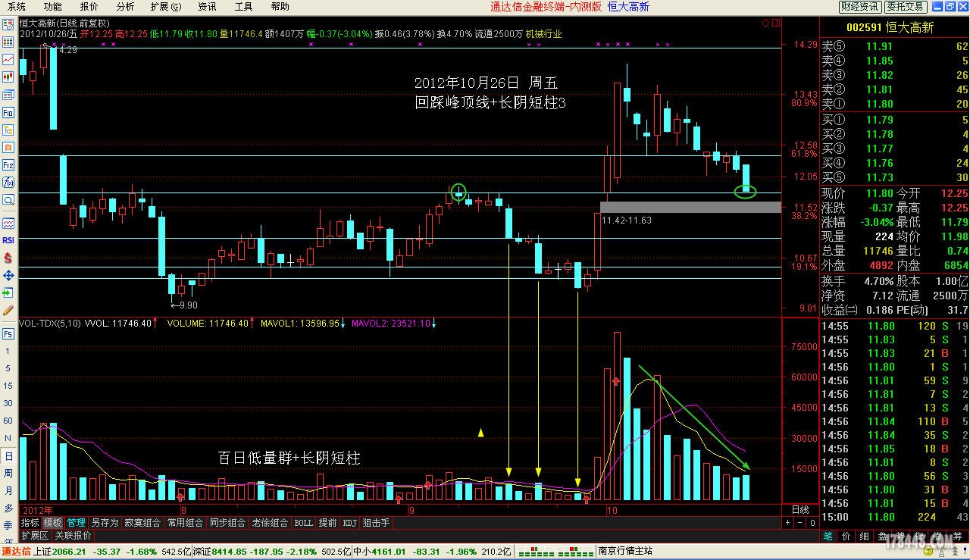The height and width of the screenshot is (560, 970).
Task: Click the multi-window icon in left toolbar
Action: (8, 95)
